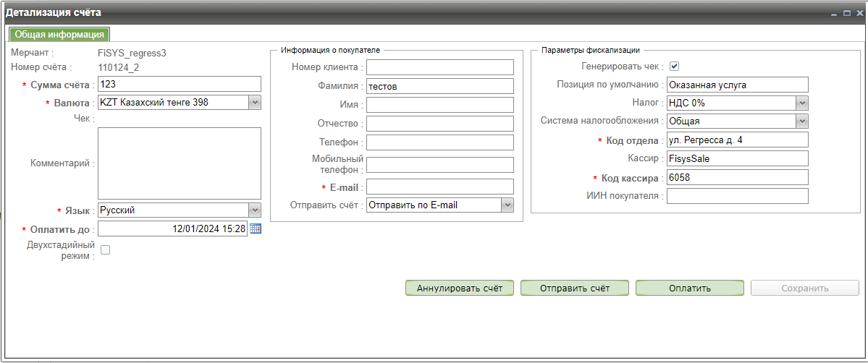This screenshot has height=363, width=868.
Task: Click the ИИН покупателя input field
Action: click(737, 196)
